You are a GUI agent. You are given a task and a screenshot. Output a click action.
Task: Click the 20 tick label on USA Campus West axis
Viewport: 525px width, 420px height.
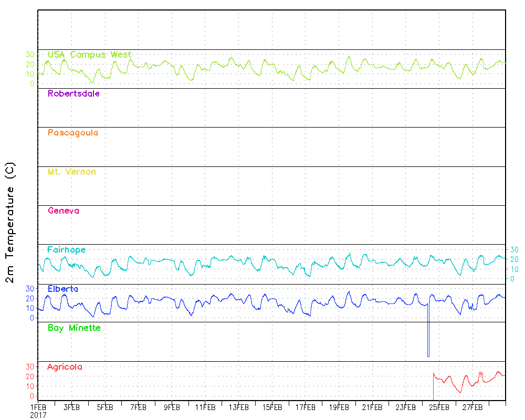click(30, 64)
